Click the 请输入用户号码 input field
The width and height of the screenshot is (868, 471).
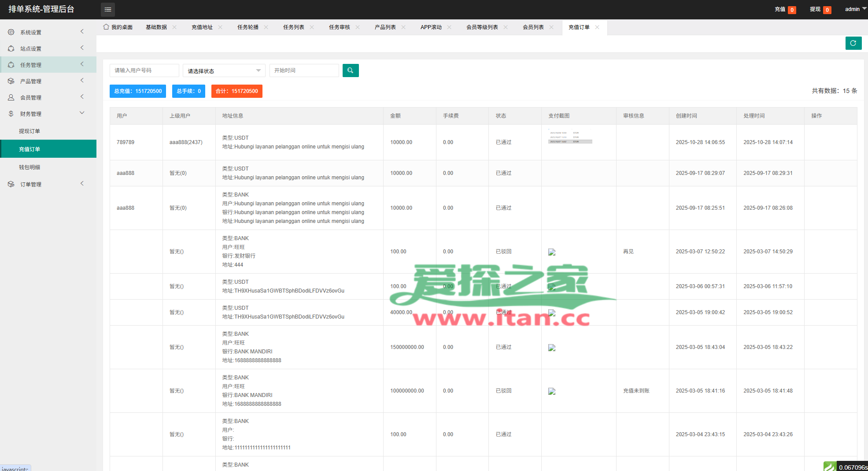click(144, 70)
